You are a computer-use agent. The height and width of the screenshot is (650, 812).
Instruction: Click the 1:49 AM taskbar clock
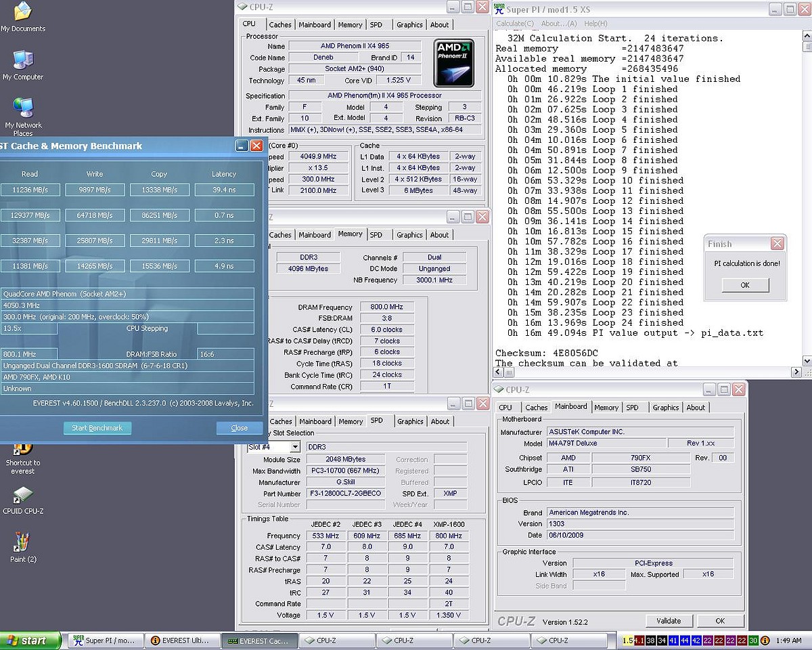(x=789, y=640)
